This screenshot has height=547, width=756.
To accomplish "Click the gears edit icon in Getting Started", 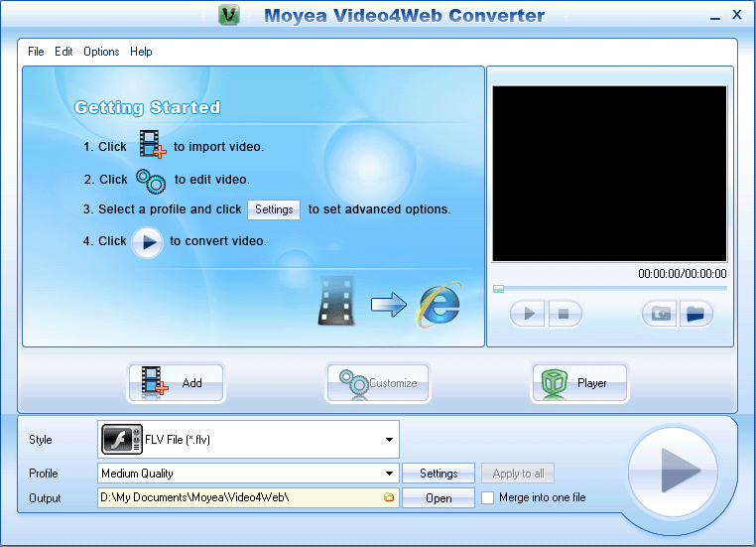I will pos(151,181).
